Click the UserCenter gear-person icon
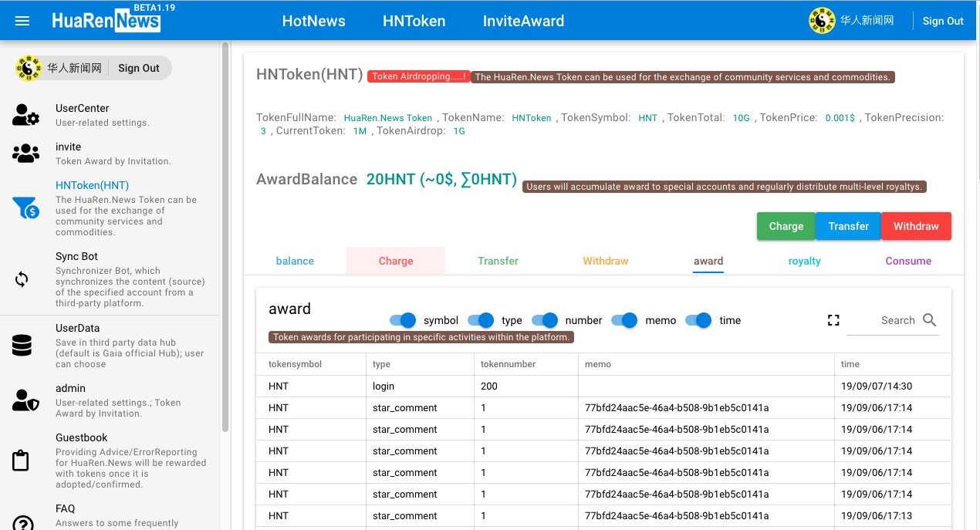 [25, 115]
